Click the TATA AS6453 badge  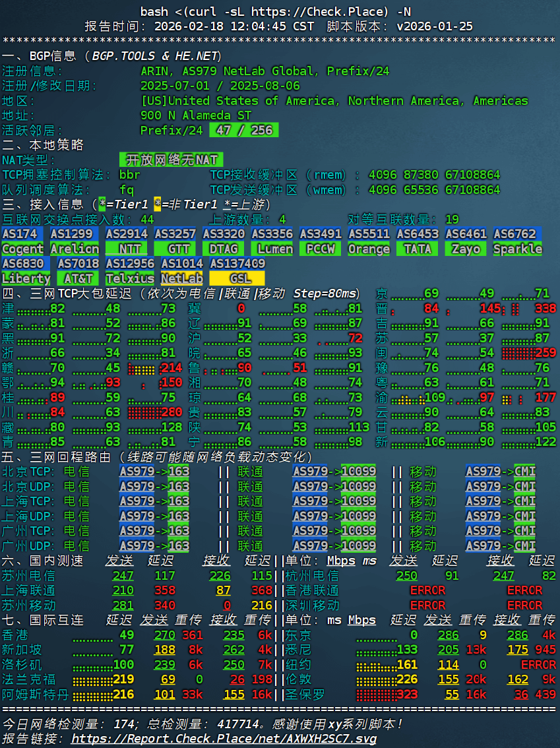point(418,249)
